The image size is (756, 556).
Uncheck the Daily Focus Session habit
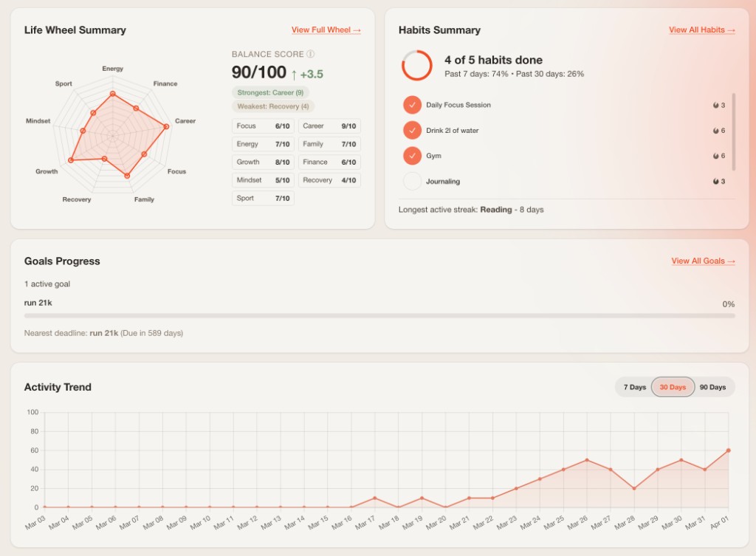tap(412, 105)
